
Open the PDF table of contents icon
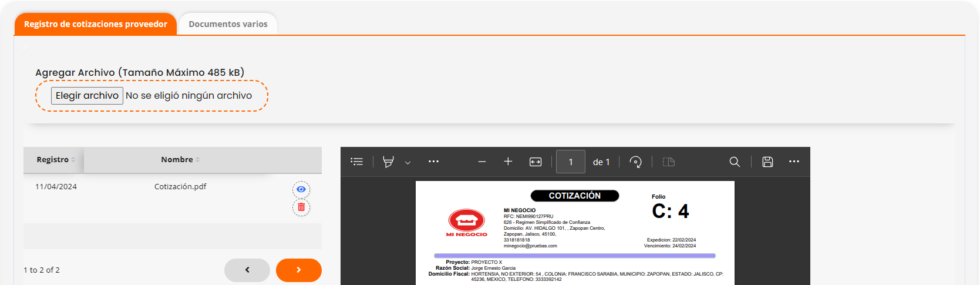(357, 162)
